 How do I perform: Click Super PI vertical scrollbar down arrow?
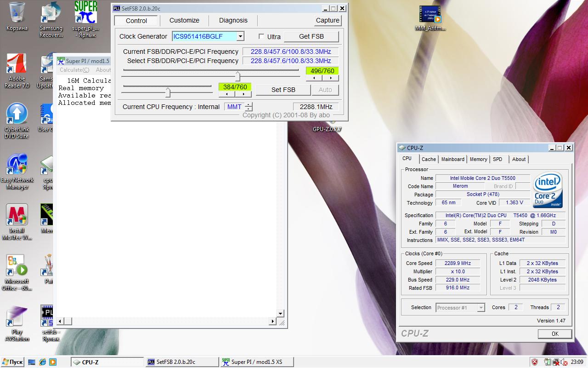[280, 313]
